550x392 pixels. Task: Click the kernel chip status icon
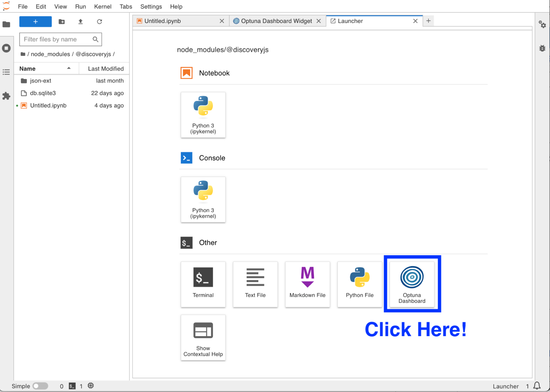tap(91, 386)
